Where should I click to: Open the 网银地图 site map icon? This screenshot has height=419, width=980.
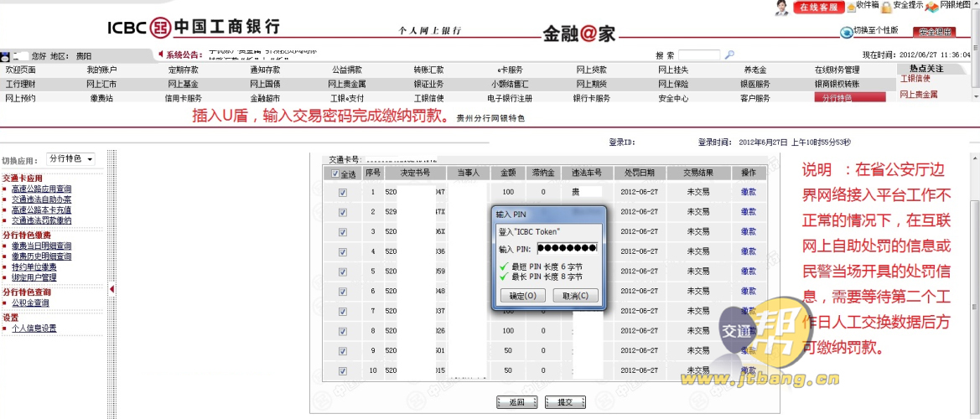coord(932,6)
